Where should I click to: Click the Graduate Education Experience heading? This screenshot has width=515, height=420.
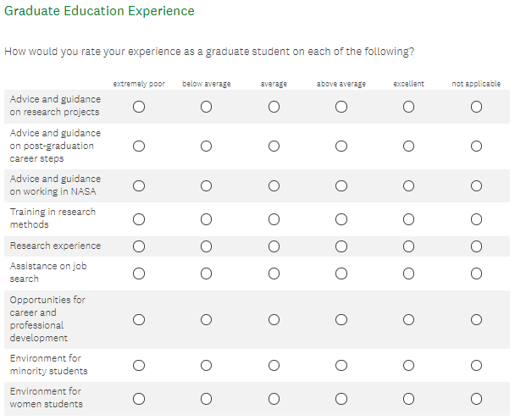(99, 12)
